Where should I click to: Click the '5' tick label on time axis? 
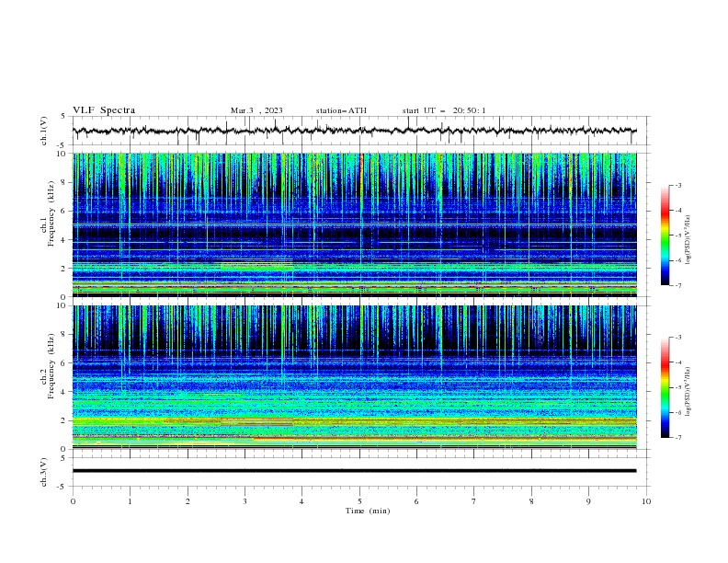coord(359,501)
